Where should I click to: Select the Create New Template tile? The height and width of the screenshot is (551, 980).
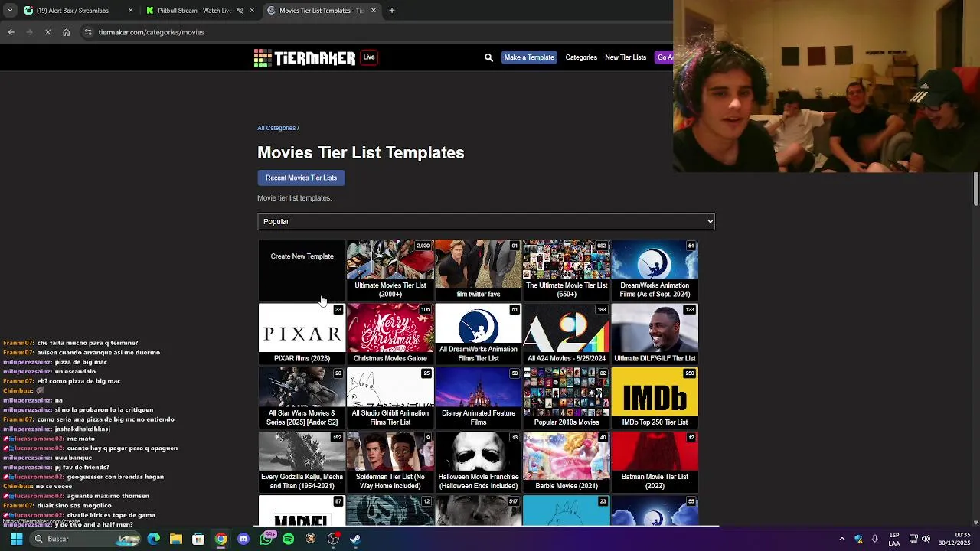coord(302,269)
